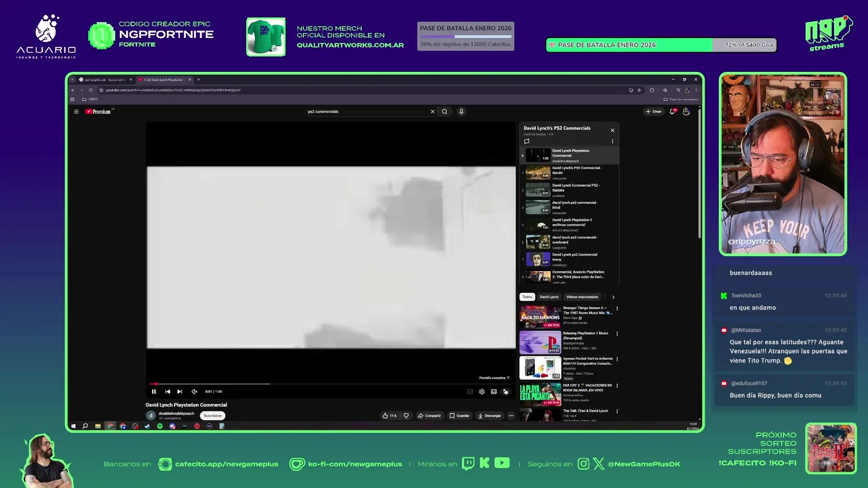Viewport: 868px width, 488px height.
Task: Open a new browser tab
Action: (x=198, y=79)
